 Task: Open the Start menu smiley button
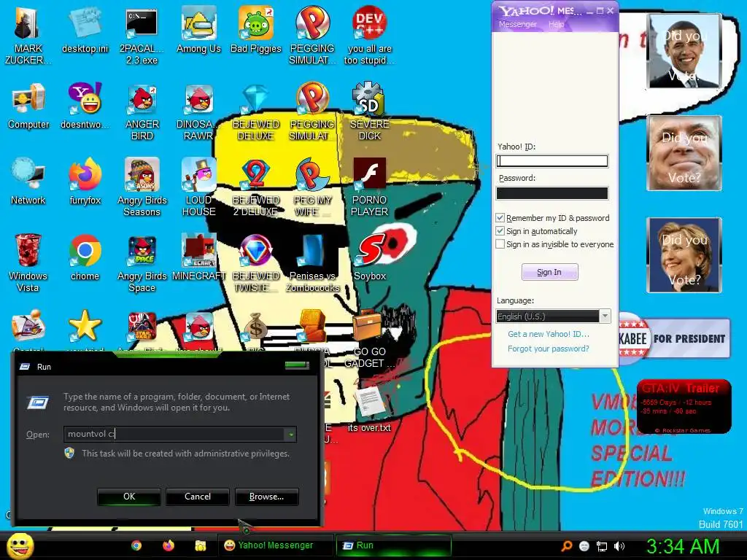coord(20,545)
